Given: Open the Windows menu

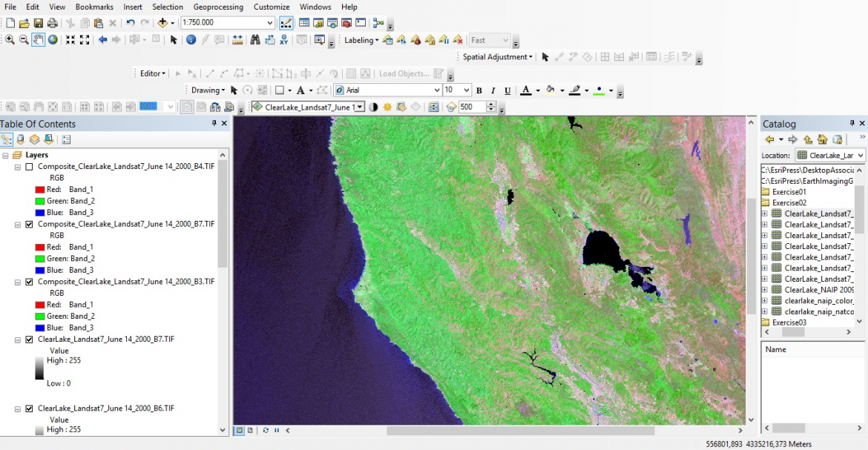Looking at the screenshot, I should (315, 7).
